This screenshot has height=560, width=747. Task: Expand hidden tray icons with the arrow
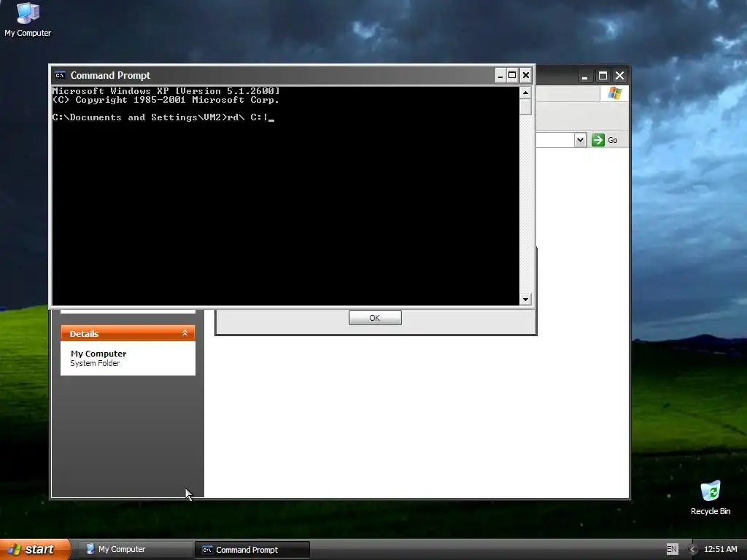[x=693, y=549]
